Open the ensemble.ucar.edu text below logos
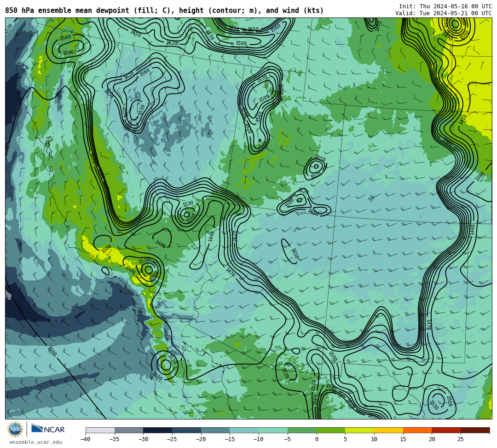The height and width of the screenshot is (448, 497). click(36, 442)
